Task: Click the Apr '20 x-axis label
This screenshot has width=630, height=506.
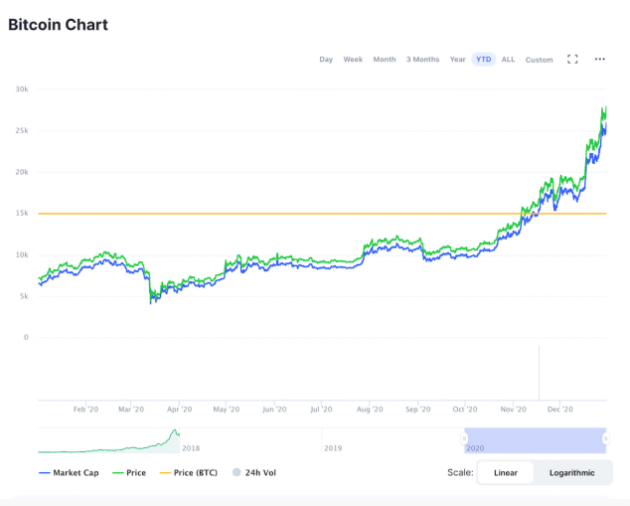Action: [179, 409]
